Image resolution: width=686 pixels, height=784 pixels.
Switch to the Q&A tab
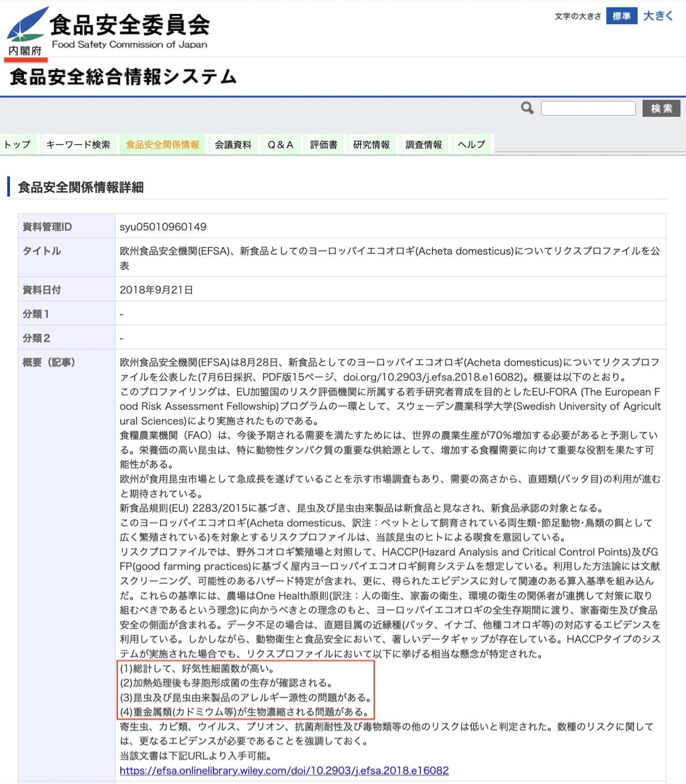280,145
